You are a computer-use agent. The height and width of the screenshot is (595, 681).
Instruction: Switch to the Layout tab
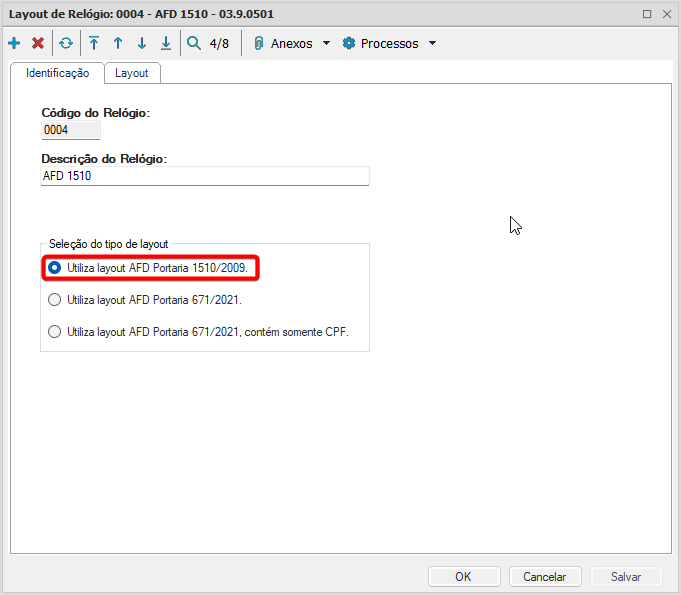[132, 73]
